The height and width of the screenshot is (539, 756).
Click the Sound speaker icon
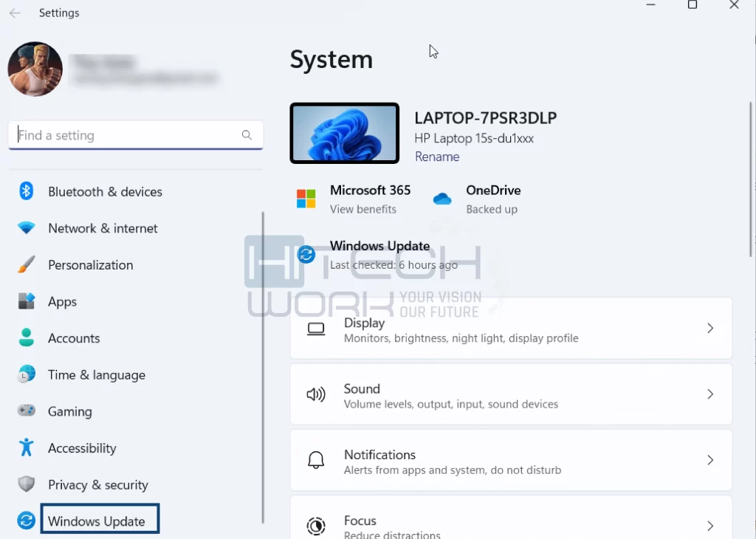[316, 394]
